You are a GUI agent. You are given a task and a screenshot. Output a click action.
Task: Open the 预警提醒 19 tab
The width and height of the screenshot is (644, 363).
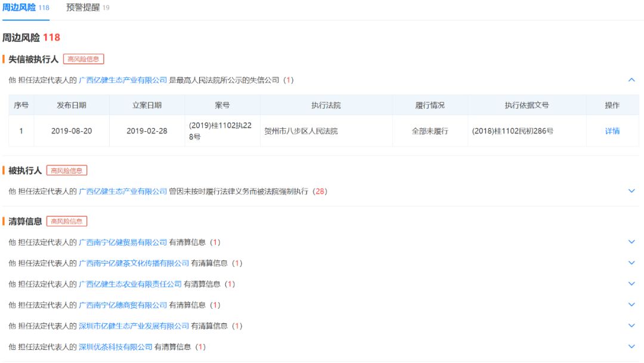click(88, 8)
